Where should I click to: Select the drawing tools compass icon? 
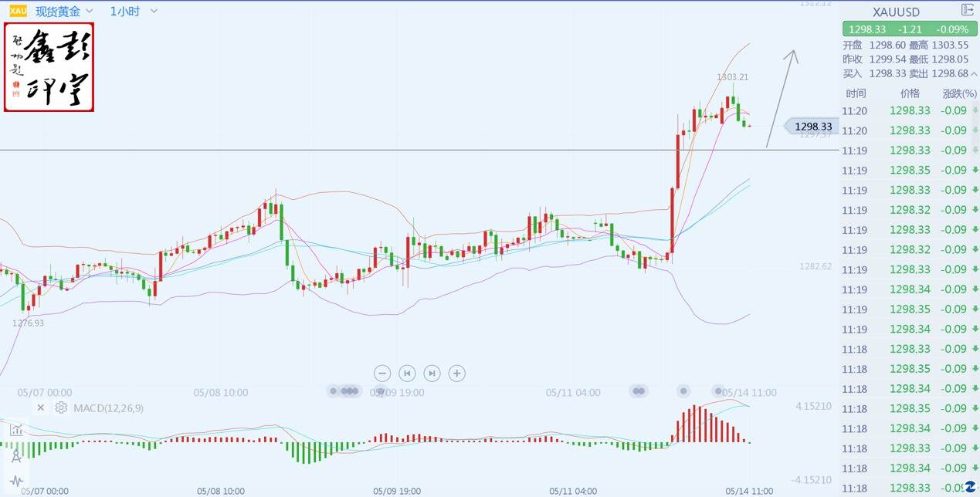(16, 456)
